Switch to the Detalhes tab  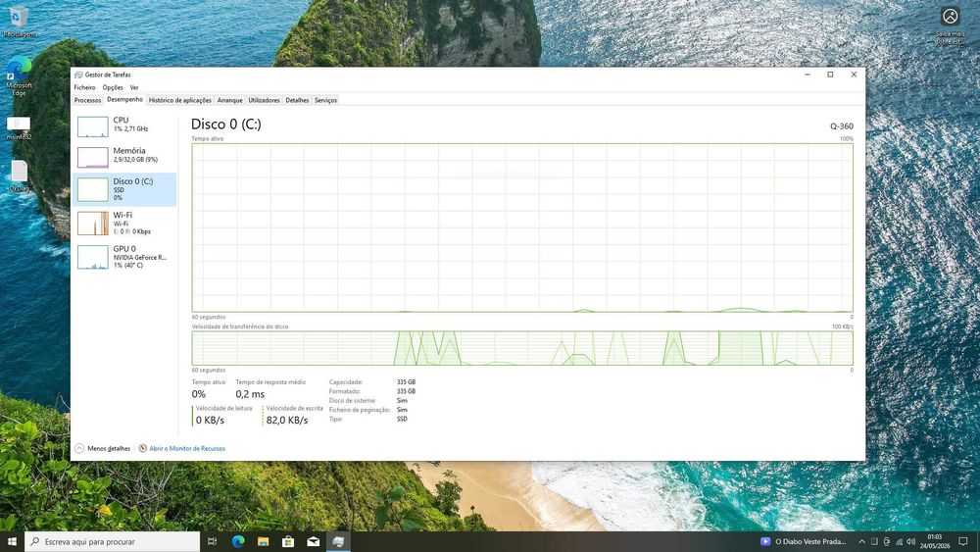(x=297, y=100)
